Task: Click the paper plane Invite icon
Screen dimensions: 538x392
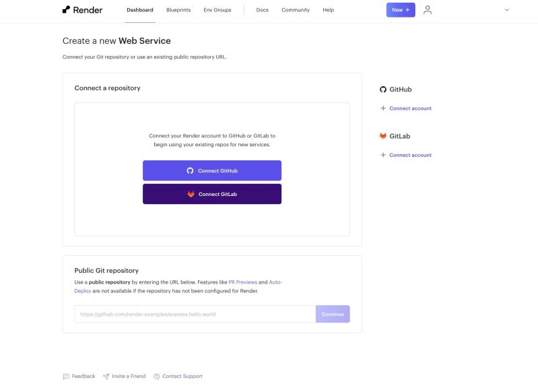Action: pyautogui.click(x=106, y=377)
